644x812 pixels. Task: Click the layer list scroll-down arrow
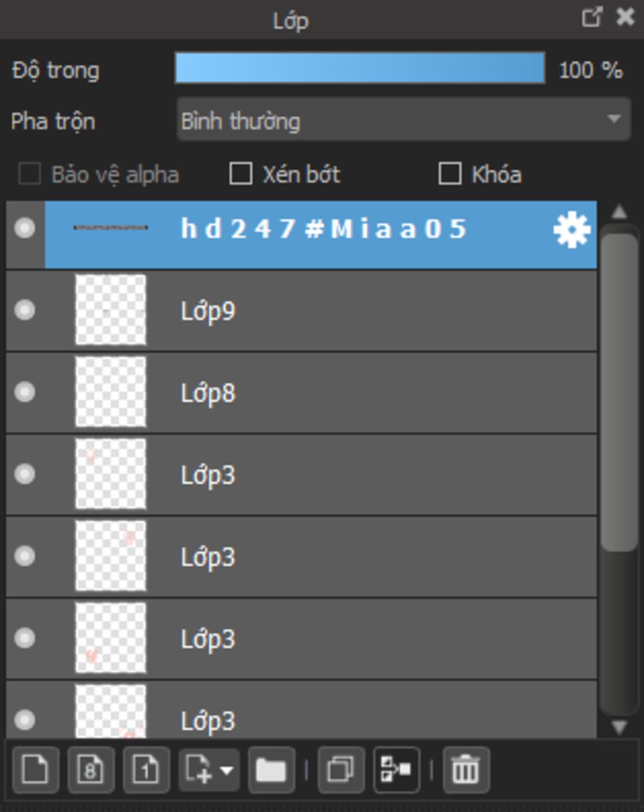pos(619,728)
